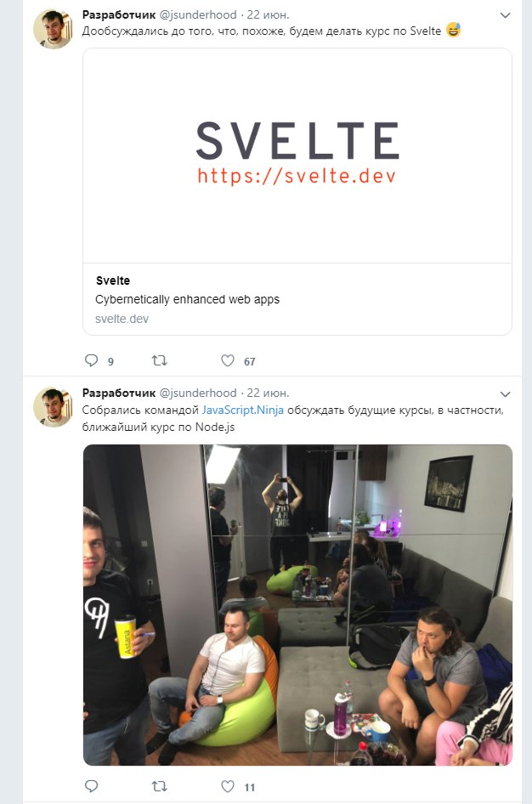532x804 pixels.
Task: Open the team meeting photo
Action: click(x=297, y=605)
